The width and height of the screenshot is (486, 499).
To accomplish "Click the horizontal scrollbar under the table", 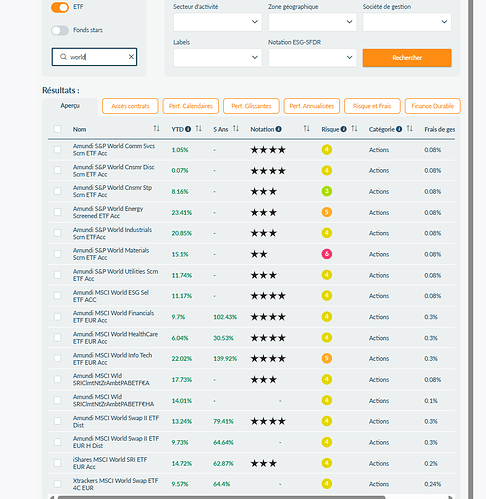I will click(x=221, y=497).
